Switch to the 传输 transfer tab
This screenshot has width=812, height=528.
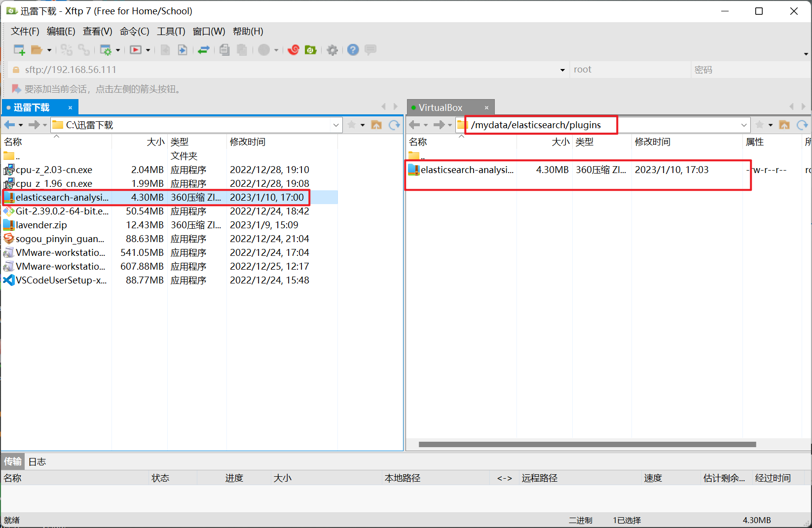pyautogui.click(x=13, y=461)
